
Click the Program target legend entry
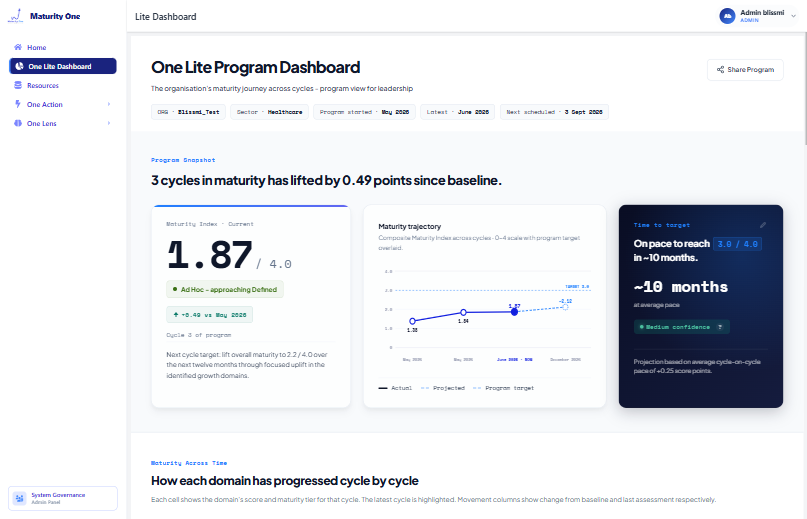click(x=503, y=388)
